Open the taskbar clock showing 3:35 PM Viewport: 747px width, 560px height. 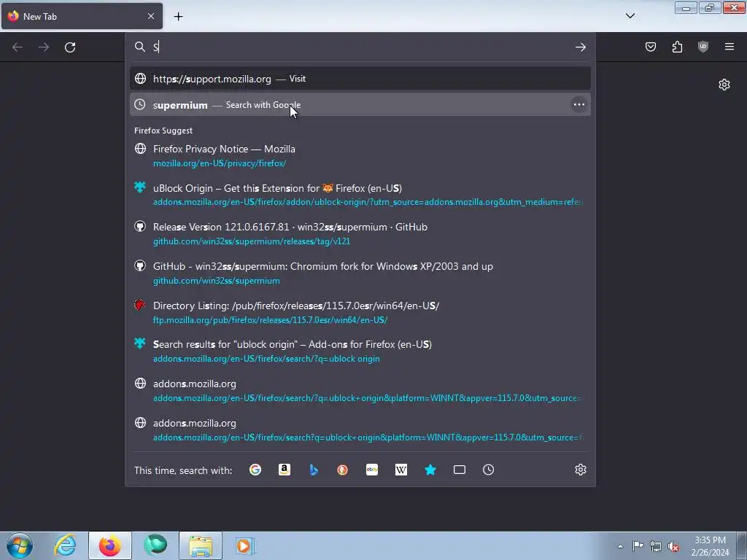click(710, 546)
